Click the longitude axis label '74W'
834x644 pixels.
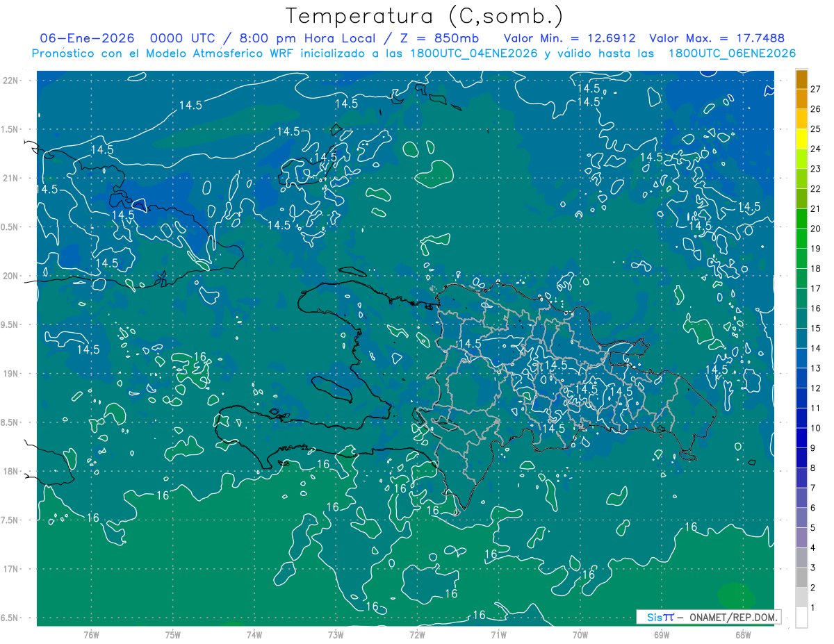[x=254, y=634]
